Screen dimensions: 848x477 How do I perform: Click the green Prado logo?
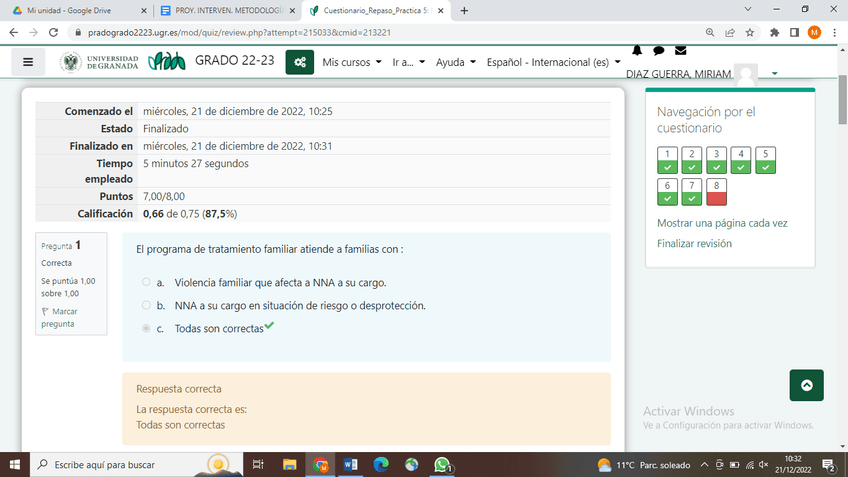coord(167,61)
